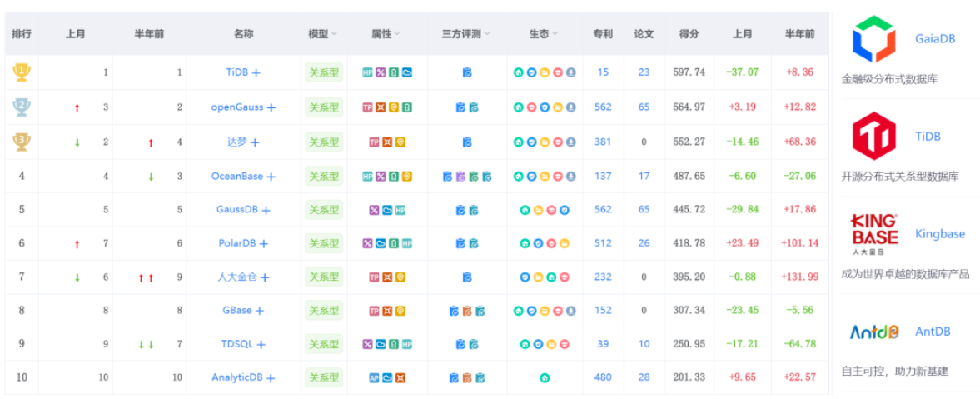The height and width of the screenshot is (399, 980).
Task: Click the 论文 column header
Action: point(644,34)
